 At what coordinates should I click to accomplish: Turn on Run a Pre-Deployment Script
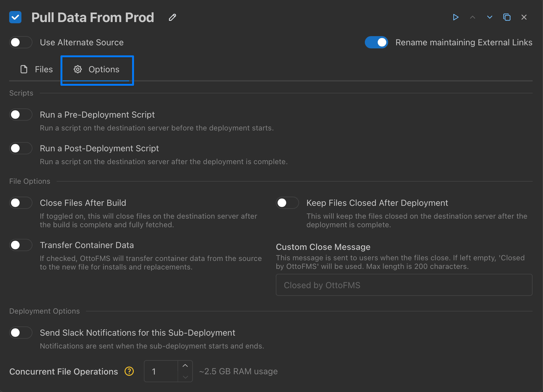(21, 115)
